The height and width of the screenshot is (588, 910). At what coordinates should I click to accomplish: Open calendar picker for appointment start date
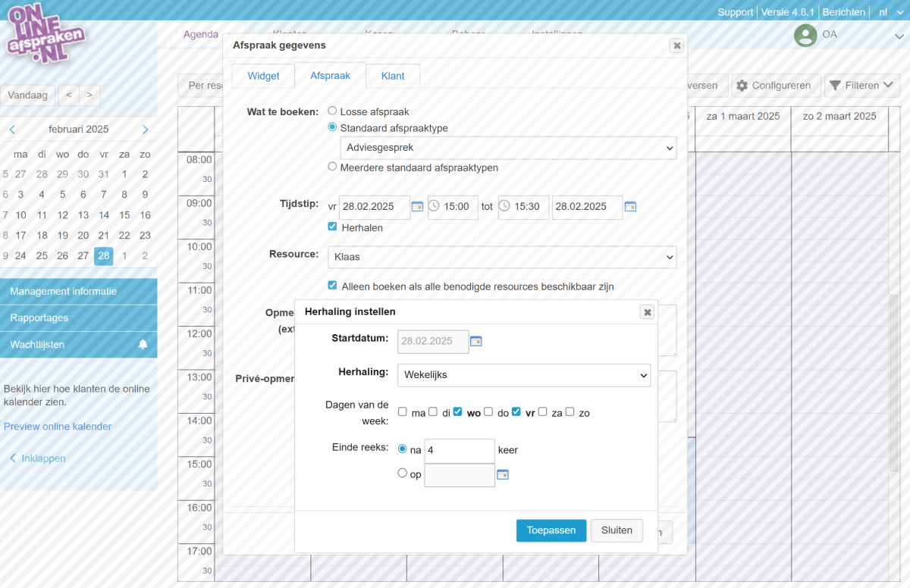[x=417, y=206]
